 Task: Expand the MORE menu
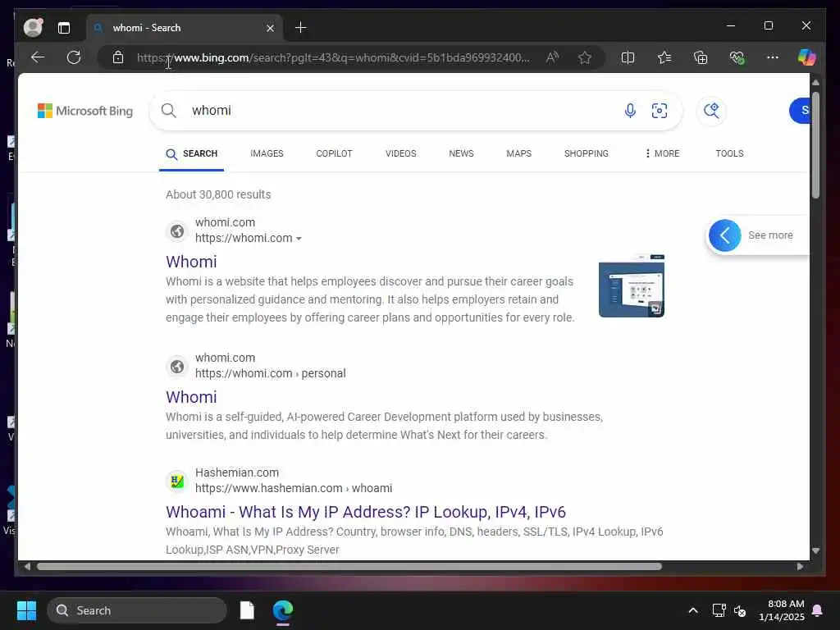pos(662,153)
